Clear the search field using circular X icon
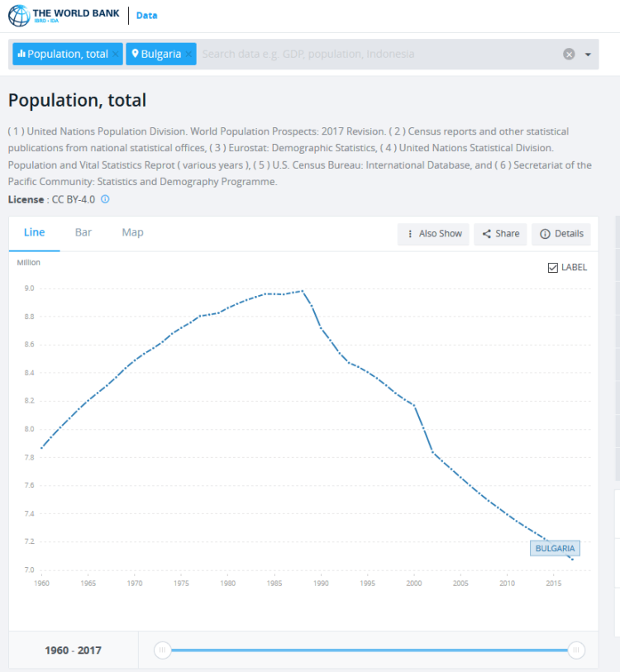Viewport: 620px width, 672px height. tap(569, 54)
